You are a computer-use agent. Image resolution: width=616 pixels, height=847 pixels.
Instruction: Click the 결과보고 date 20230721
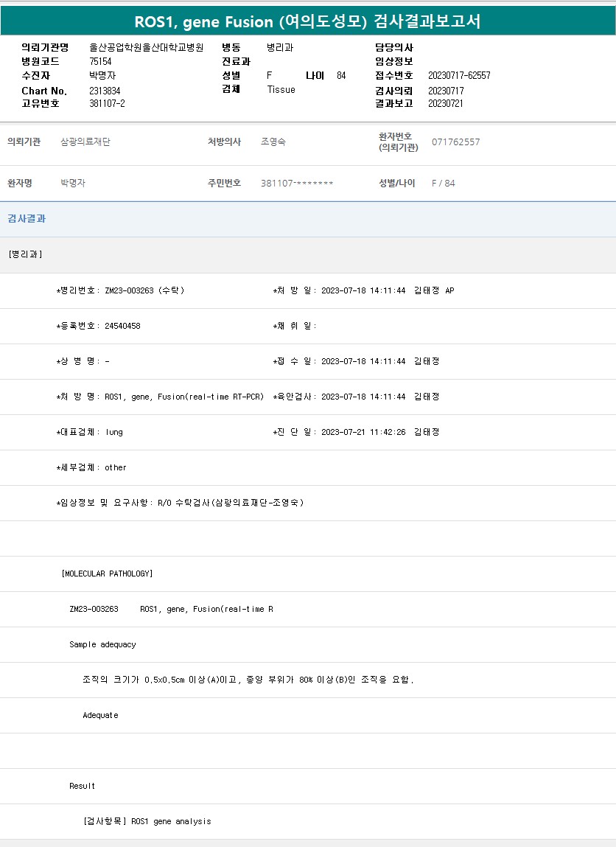pos(446,103)
